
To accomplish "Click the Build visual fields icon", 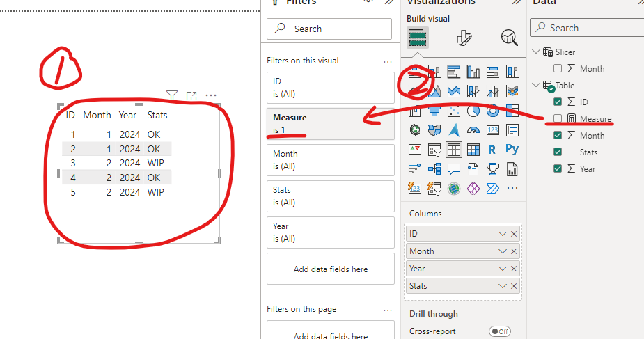I will tap(418, 38).
